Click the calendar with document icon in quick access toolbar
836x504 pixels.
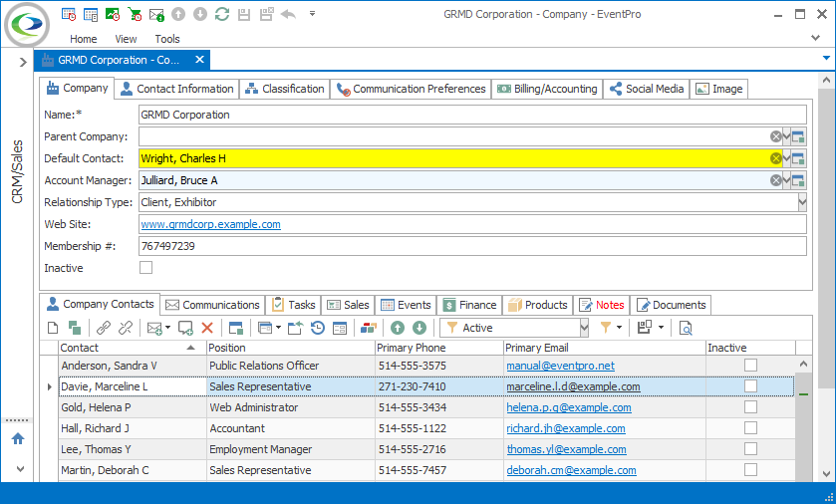click(x=91, y=14)
